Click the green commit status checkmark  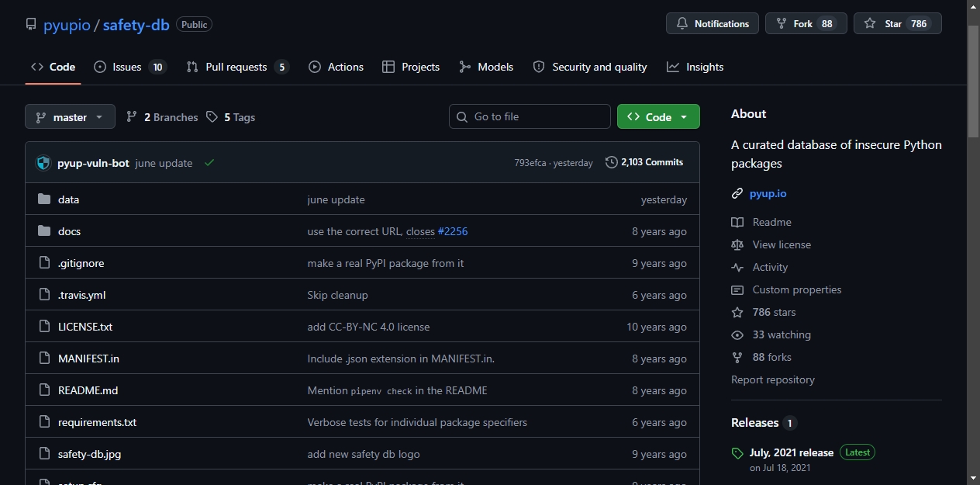click(209, 163)
